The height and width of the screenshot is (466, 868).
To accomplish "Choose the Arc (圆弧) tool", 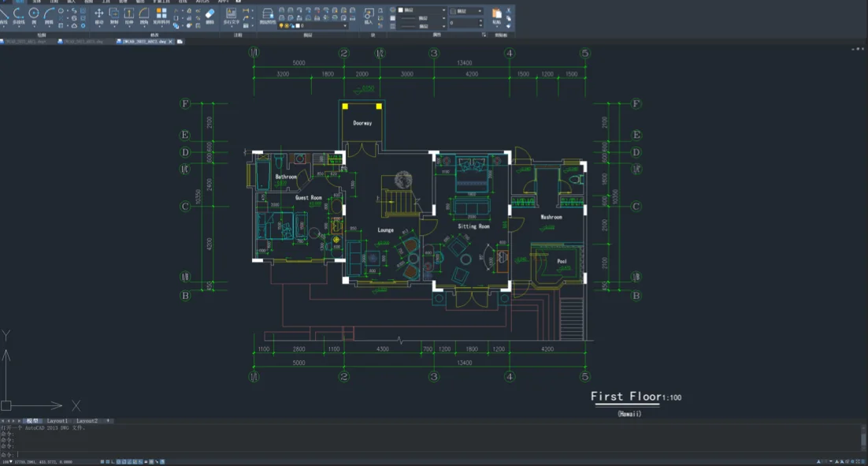I will (x=49, y=15).
